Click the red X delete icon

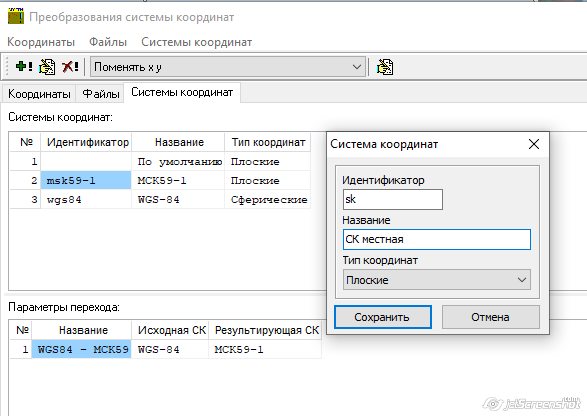[70, 67]
